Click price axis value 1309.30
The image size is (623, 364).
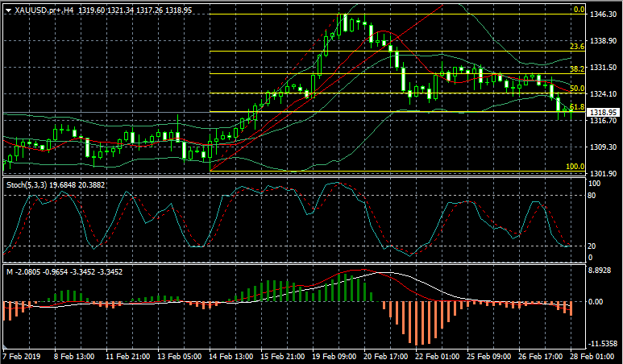coord(603,147)
